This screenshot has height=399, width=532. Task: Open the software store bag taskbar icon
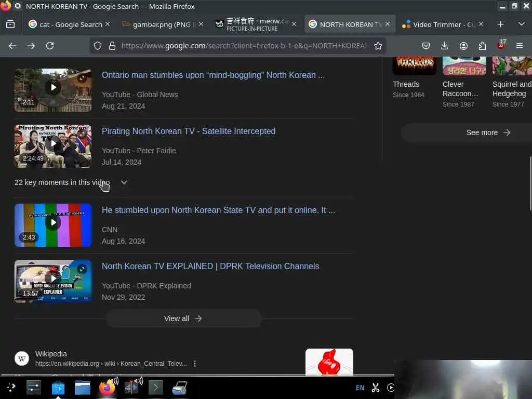coord(58,388)
